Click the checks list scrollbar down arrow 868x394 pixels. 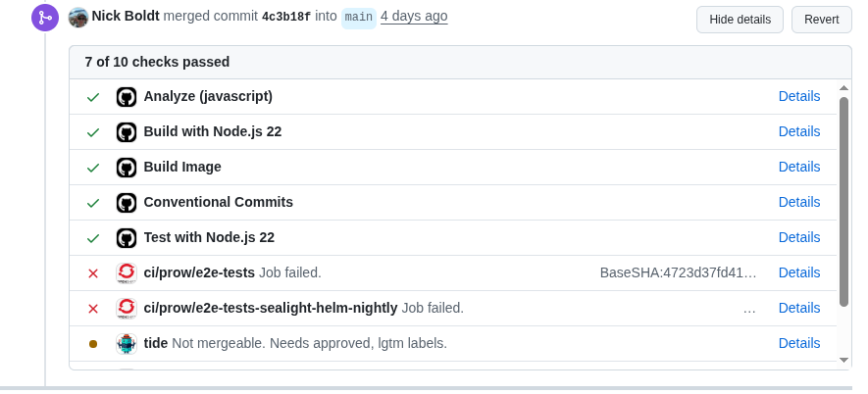click(843, 360)
